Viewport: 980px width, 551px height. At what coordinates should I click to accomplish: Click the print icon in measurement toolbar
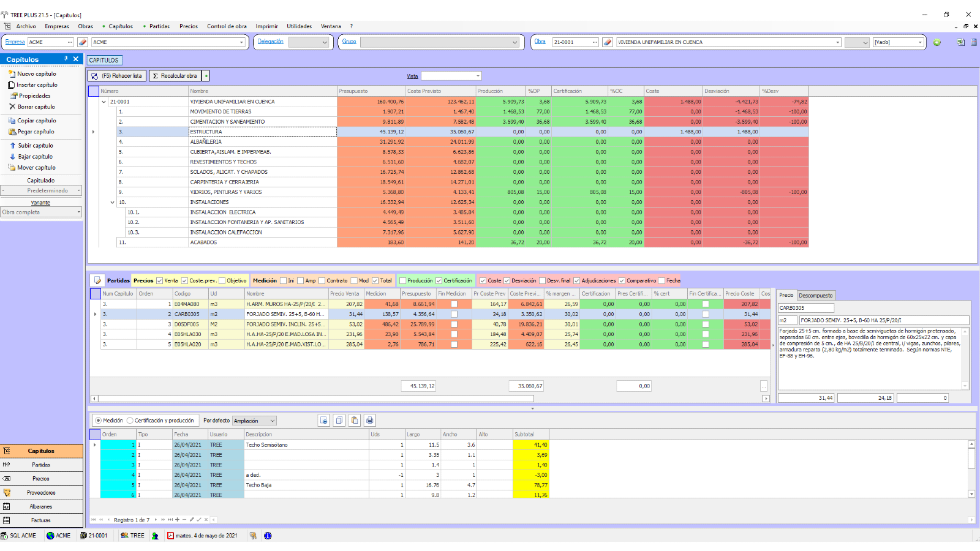(369, 421)
